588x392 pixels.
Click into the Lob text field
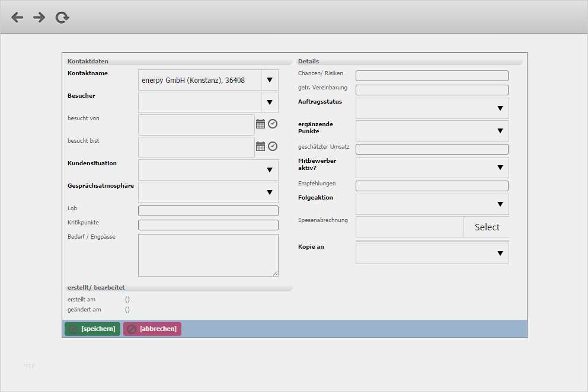click(208, 211)
